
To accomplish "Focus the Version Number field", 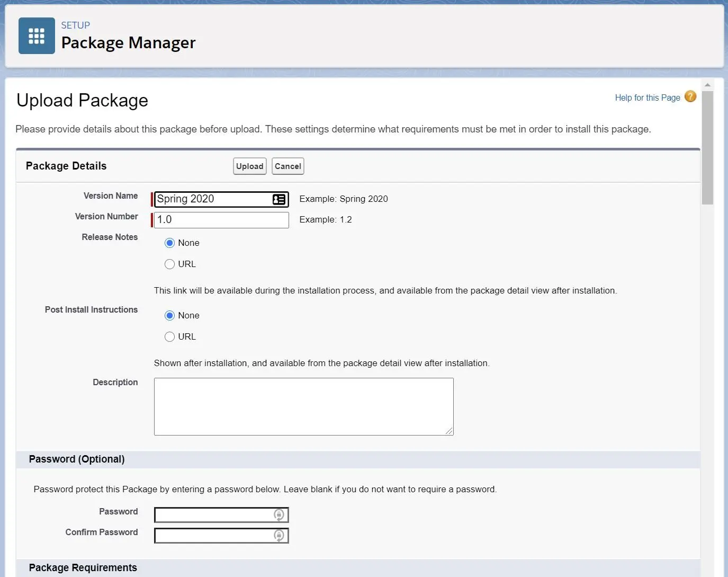I will click(x=221, y=220).
